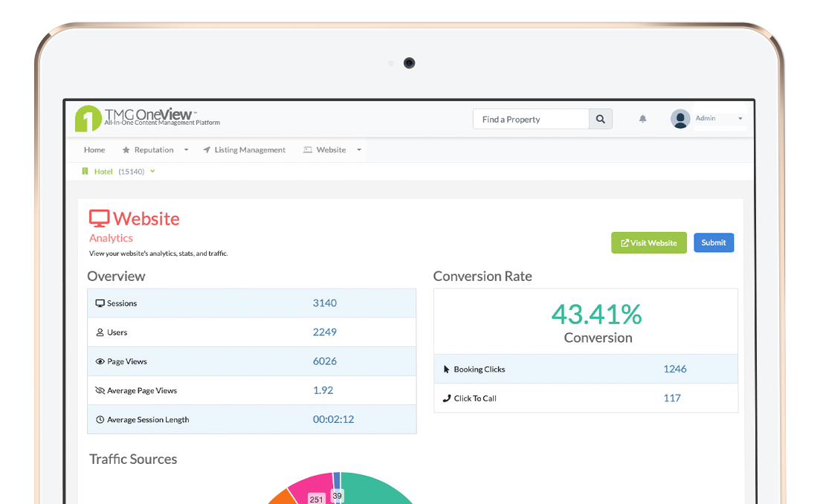The width and height of the screenshot is (823, 504).
Task: Click the Website laptop icon in the nav bar
Action: [308, 150]
